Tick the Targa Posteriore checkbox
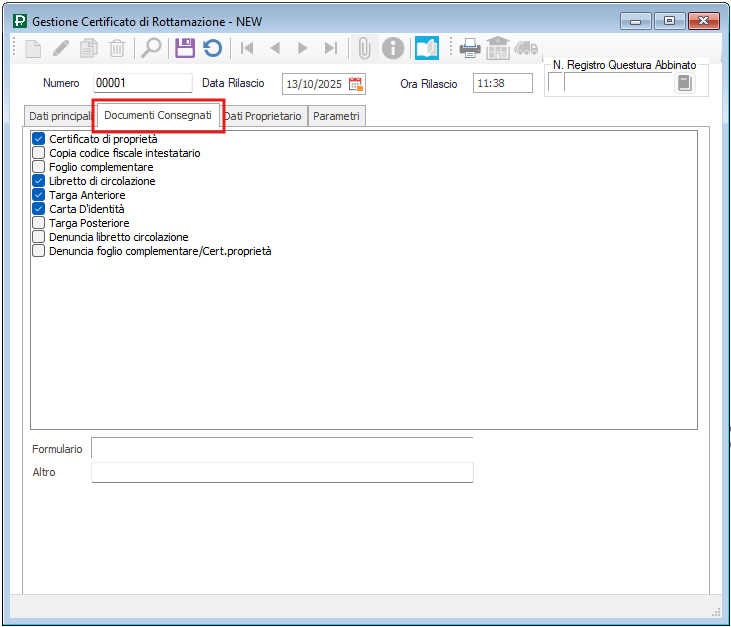Image resolution: width=731 pixels, height=627 pixels. point(39,223)
